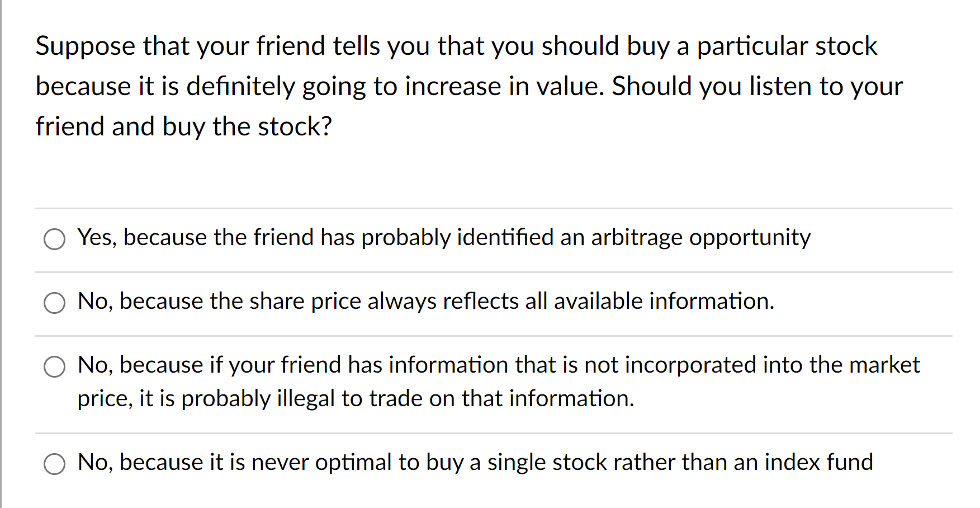Select the 'share price reflects all information' option
Screen dimensions: 980x508
point(54,303)
